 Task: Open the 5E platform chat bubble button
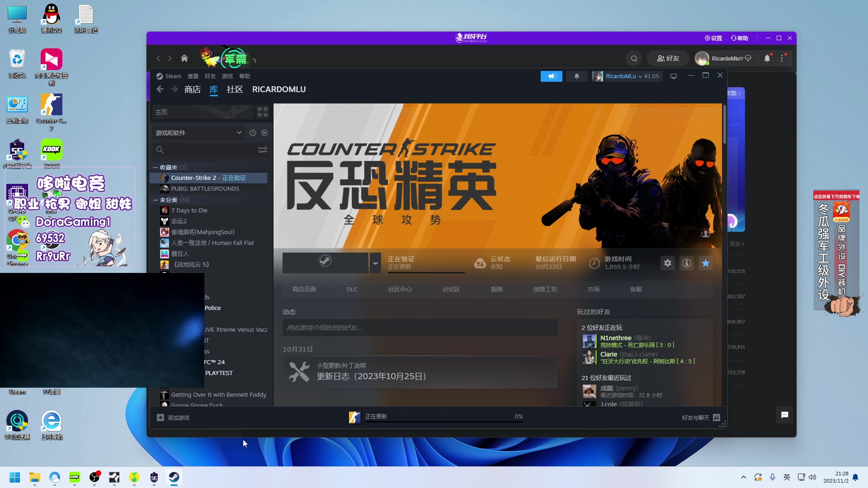click(785, 415)
